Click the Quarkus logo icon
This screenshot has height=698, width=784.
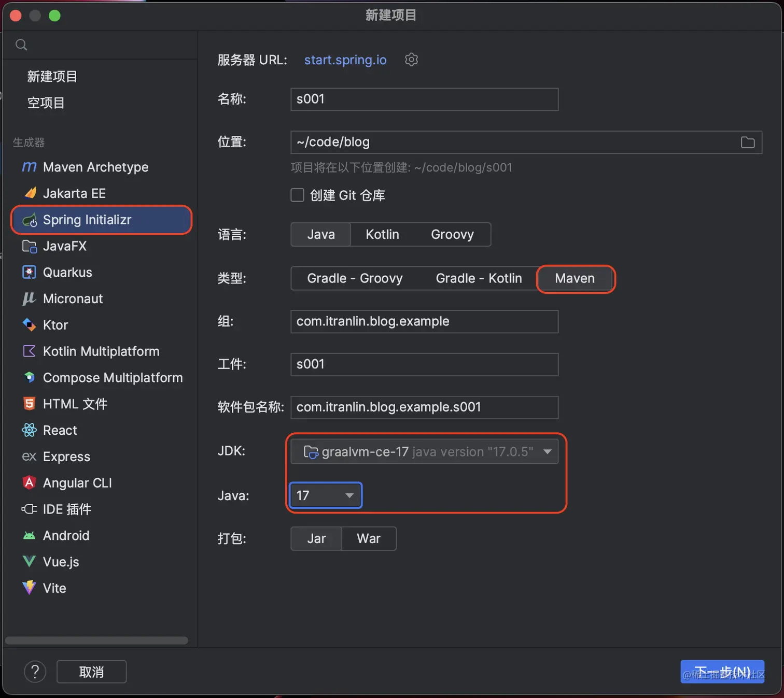(x=30, y=272)
